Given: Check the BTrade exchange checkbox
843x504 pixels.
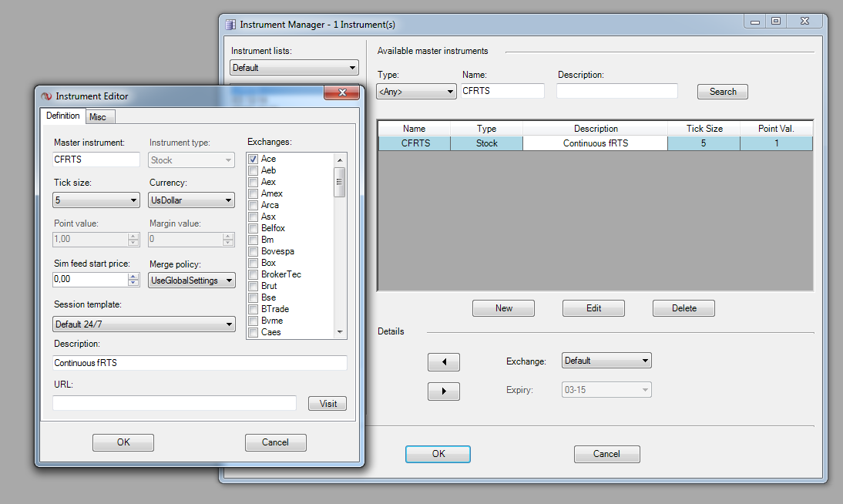Looking at the screenshot, I should [x=254, y=309].
